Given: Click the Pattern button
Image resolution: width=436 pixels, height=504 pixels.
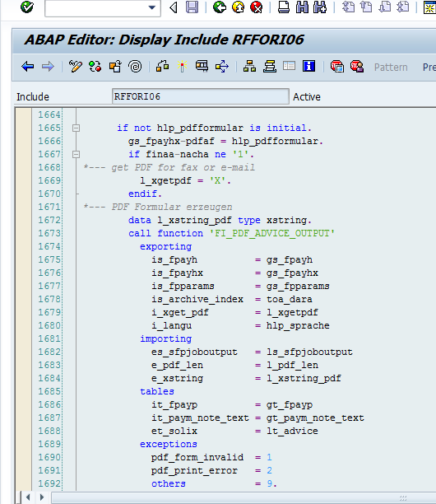Looking at the screenshot, I should click(x=391, y=68).
